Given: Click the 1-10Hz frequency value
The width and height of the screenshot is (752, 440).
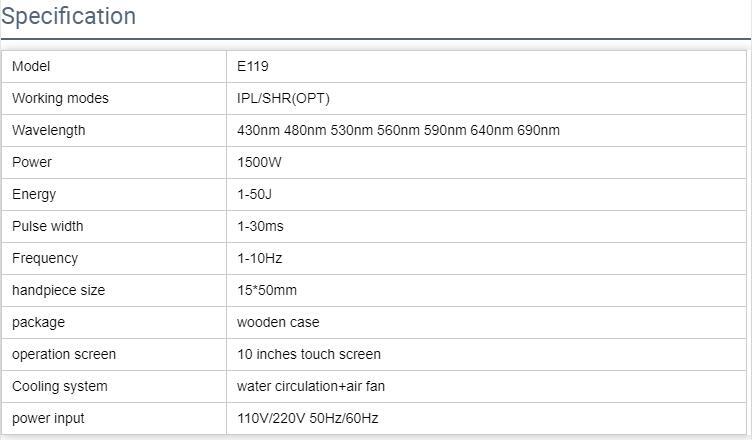Looking at the screenshot, I should click(x=260, y=258).
